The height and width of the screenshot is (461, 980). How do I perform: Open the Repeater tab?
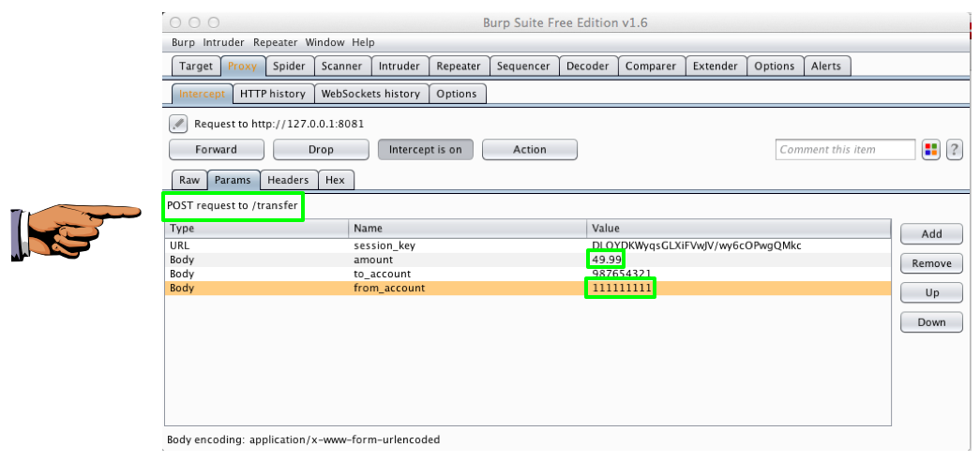(x=459, y=66)
